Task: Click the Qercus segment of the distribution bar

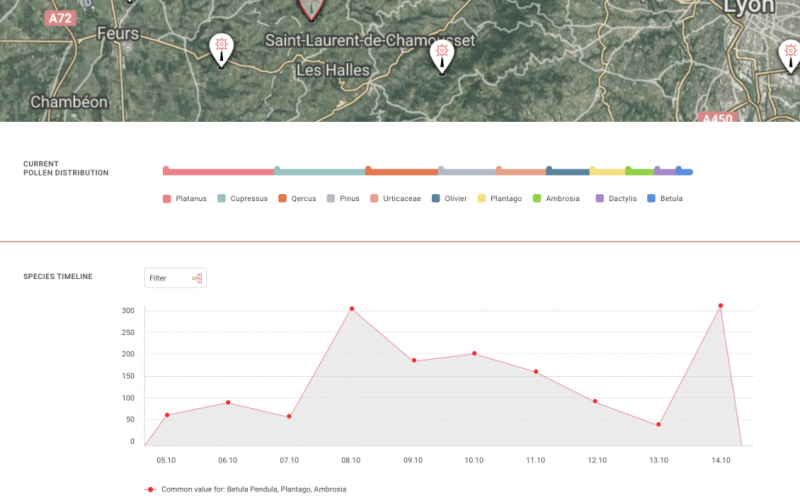Action: pos(403,172)
